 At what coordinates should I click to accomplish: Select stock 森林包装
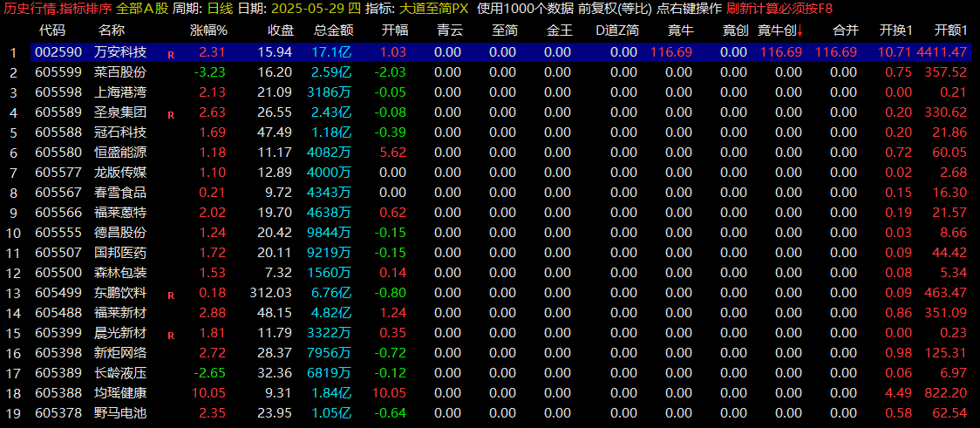(120, 273)
